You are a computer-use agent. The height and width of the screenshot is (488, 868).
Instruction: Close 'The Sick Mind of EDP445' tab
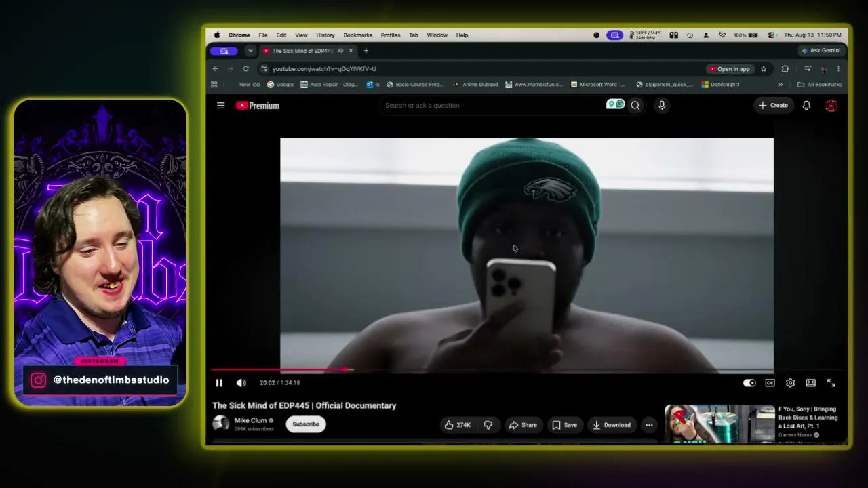(x=351, y=51)
